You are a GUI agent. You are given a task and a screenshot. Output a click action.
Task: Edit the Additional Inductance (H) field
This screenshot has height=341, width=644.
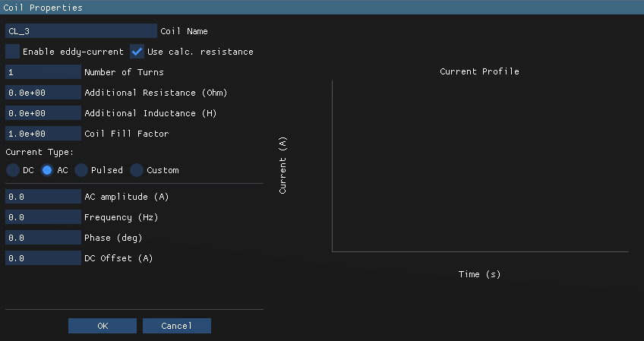43,113
